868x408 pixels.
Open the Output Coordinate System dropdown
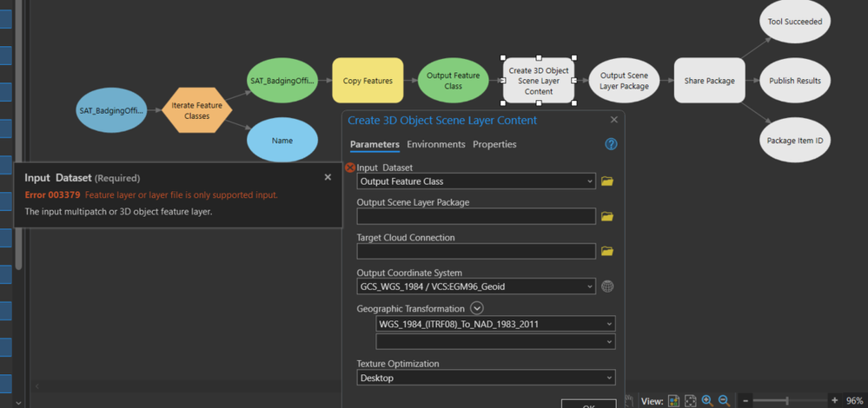590,286
